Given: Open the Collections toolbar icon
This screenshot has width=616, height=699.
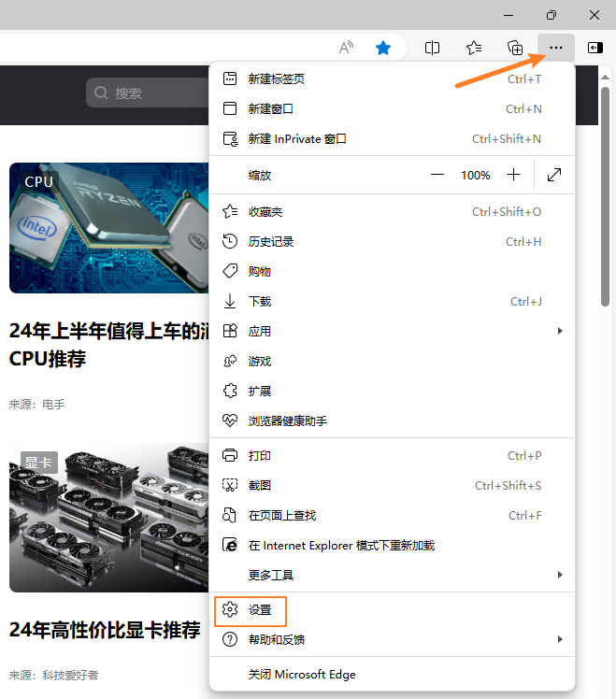Looking at the screenshot, I should [515, 48].
